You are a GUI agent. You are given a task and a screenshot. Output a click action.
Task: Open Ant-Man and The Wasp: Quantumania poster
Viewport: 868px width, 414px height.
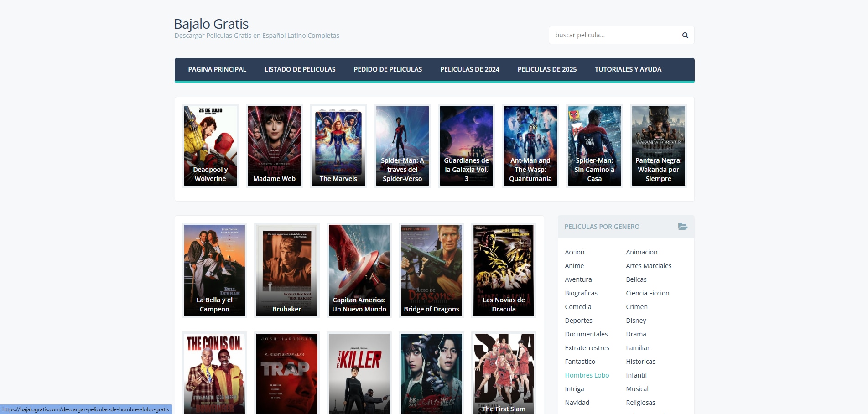click(x=530, y=146)
